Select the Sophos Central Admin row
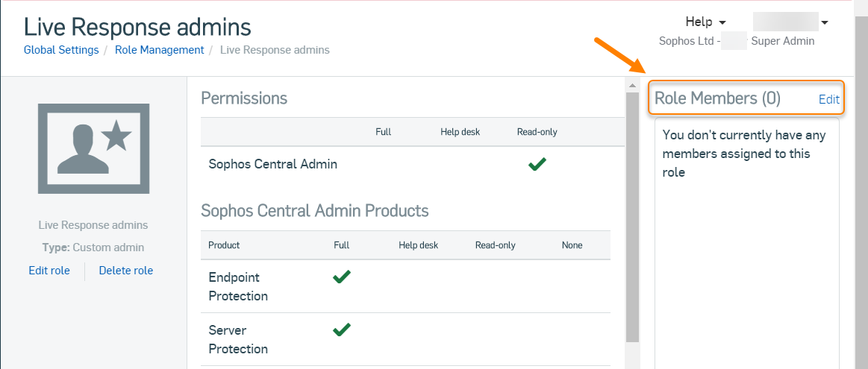The width and height of the screenshot is (868, 369). (x=273, y=164)
